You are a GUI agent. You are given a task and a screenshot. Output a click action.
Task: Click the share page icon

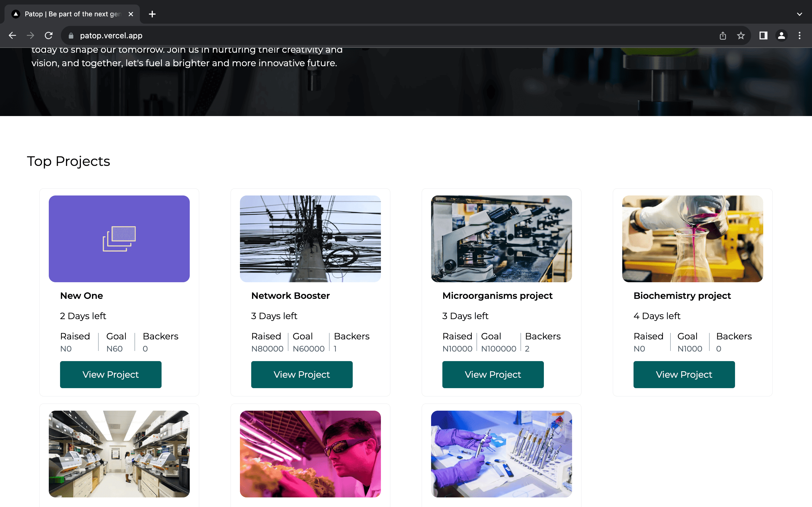point(723,35)
